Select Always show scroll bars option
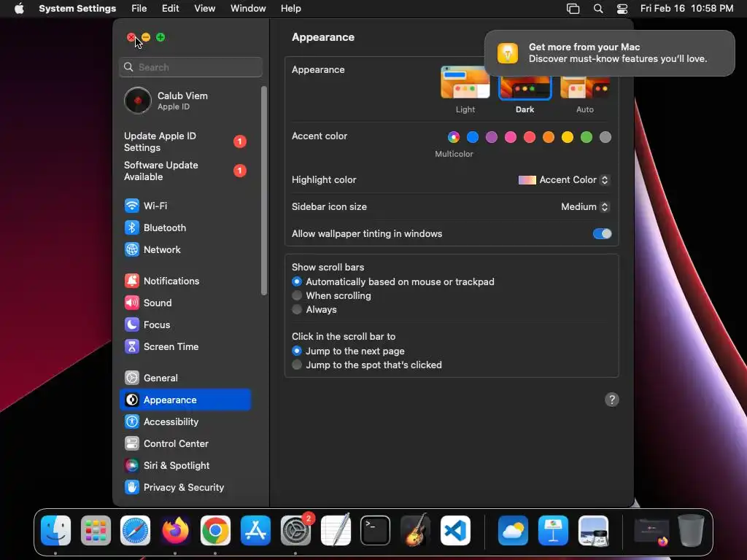Image resolution: width=747 pixels, height=560 pixels. pos(297,309)
